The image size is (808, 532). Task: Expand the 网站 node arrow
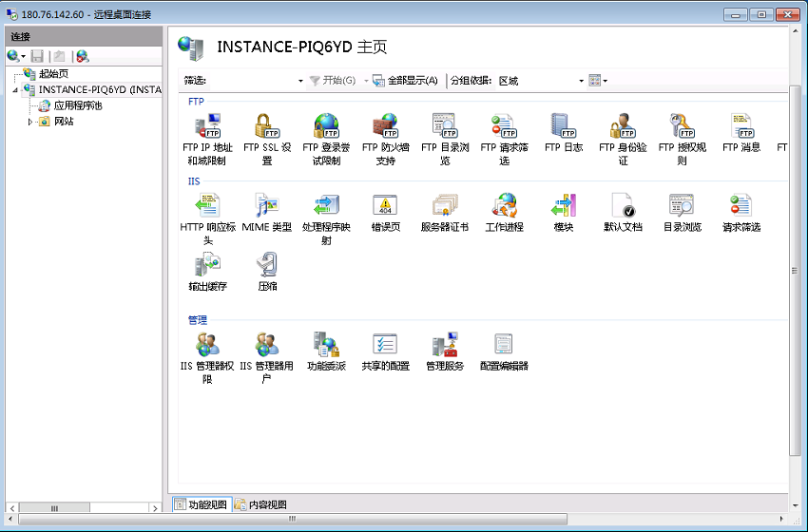click(x=29, y=122)
